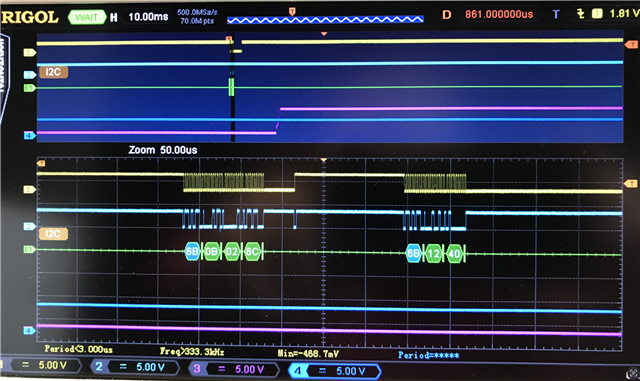Screen dimensions: 640x381
Task: Open the 861.000000us delay setting
Action: click(499, 14)
